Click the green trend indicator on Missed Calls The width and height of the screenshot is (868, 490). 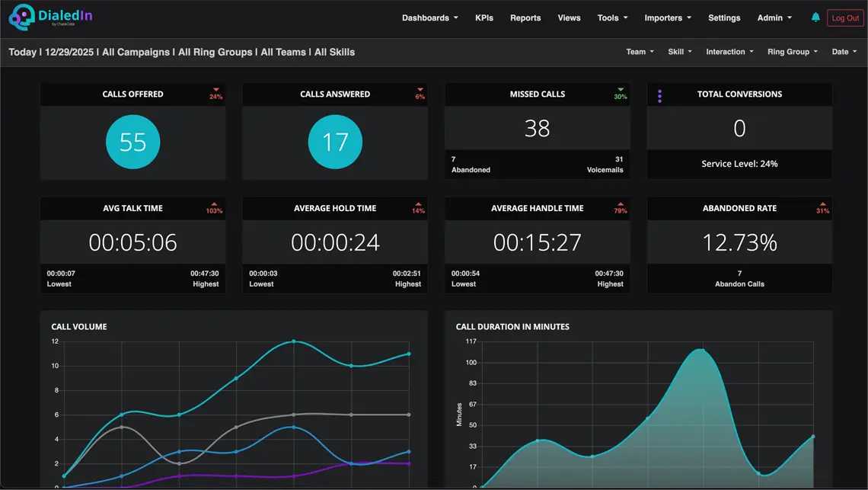pyautogui.click(x=620, y=94)
